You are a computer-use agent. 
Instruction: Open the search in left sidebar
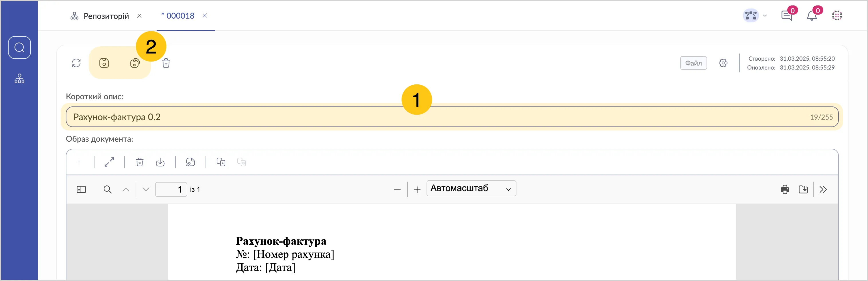[x=19, y=48]
